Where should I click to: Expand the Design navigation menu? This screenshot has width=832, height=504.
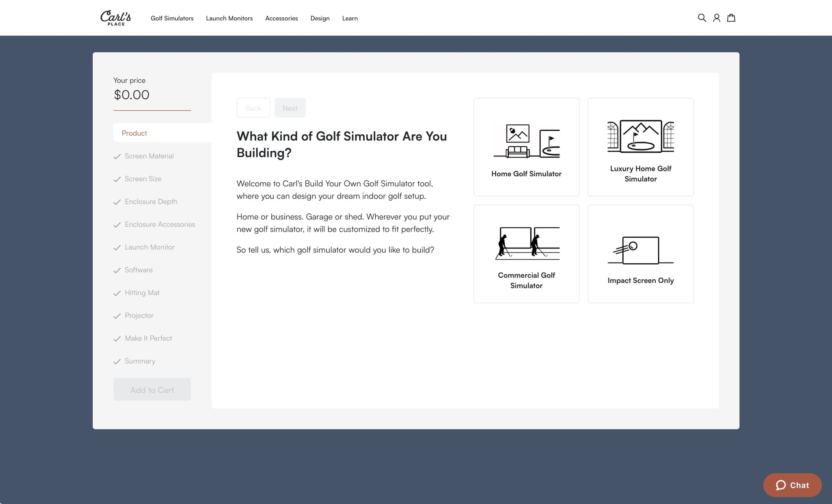[320, 18]
